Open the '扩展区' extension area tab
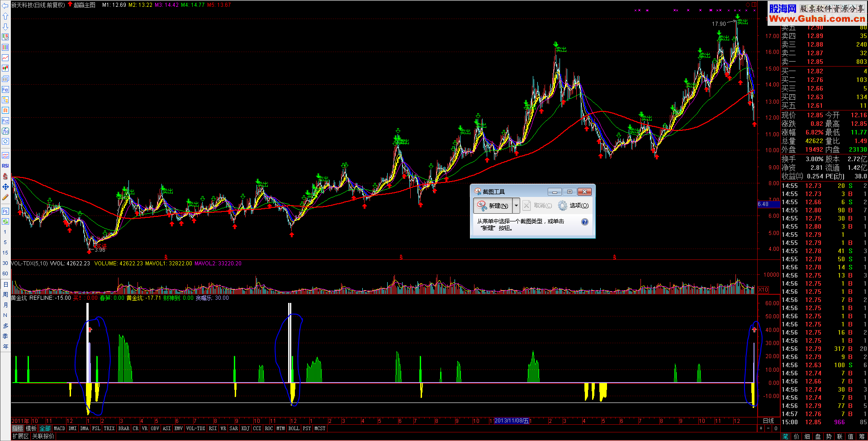 click(x=20, y=436)
